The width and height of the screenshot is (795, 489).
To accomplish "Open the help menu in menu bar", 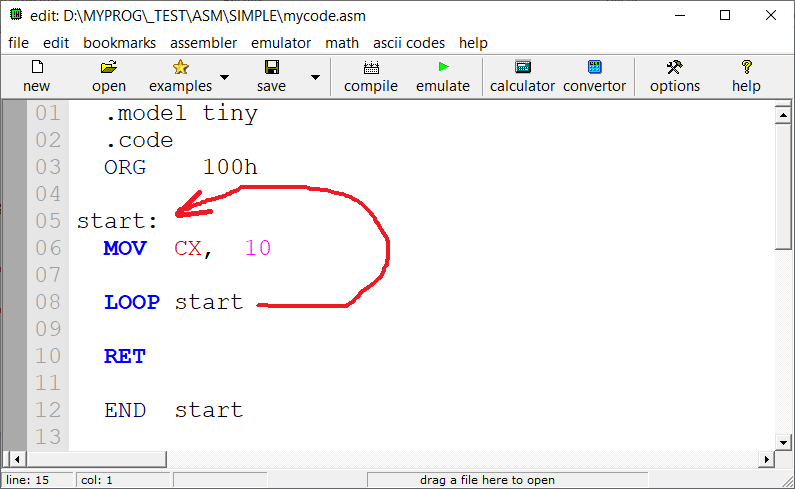I will pyautogui.click(x=473, y=43).
